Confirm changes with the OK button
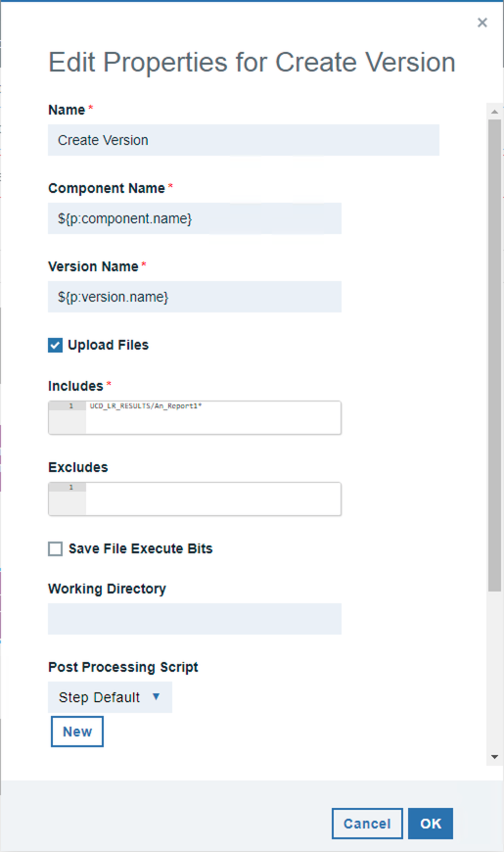 431,824
